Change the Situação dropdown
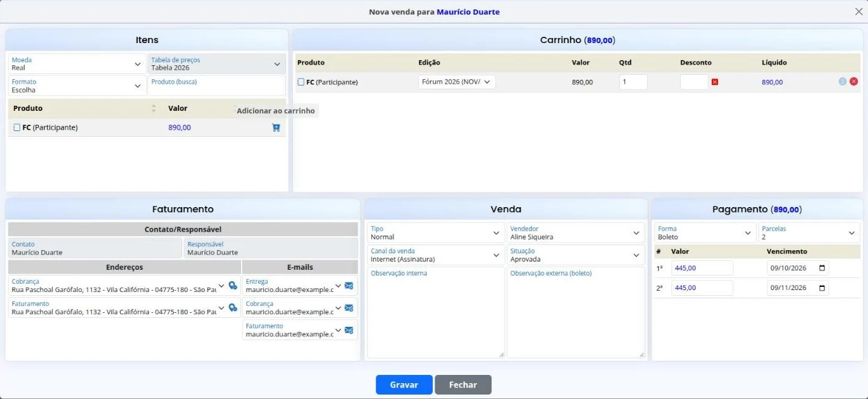 [576, 255]
